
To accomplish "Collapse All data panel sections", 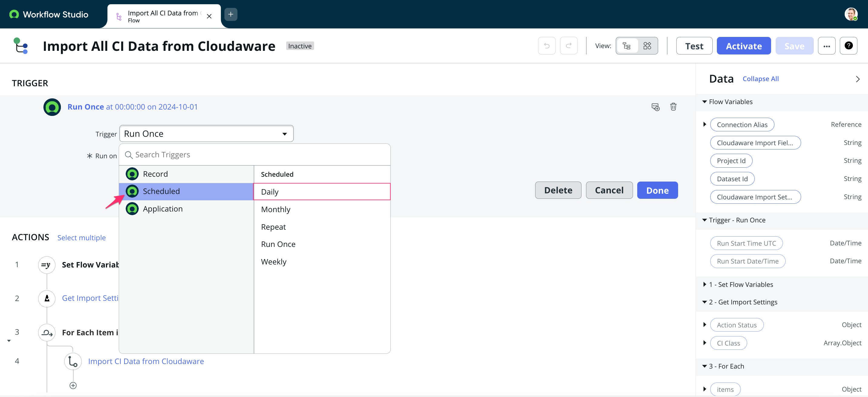I will (761, 78).
